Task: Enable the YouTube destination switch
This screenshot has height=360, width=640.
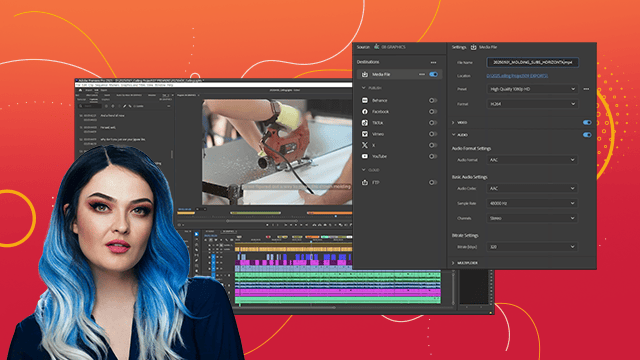Action: 433,156
